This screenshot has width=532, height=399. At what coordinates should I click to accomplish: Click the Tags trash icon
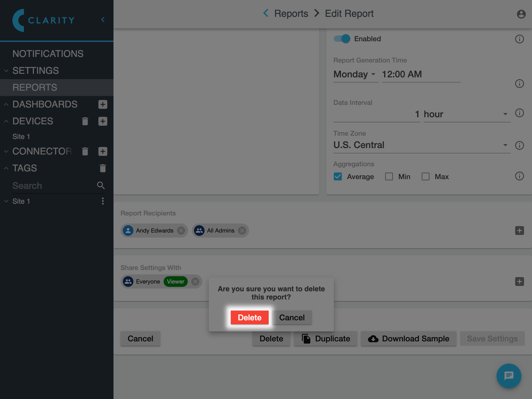click(x=103, y=168)
